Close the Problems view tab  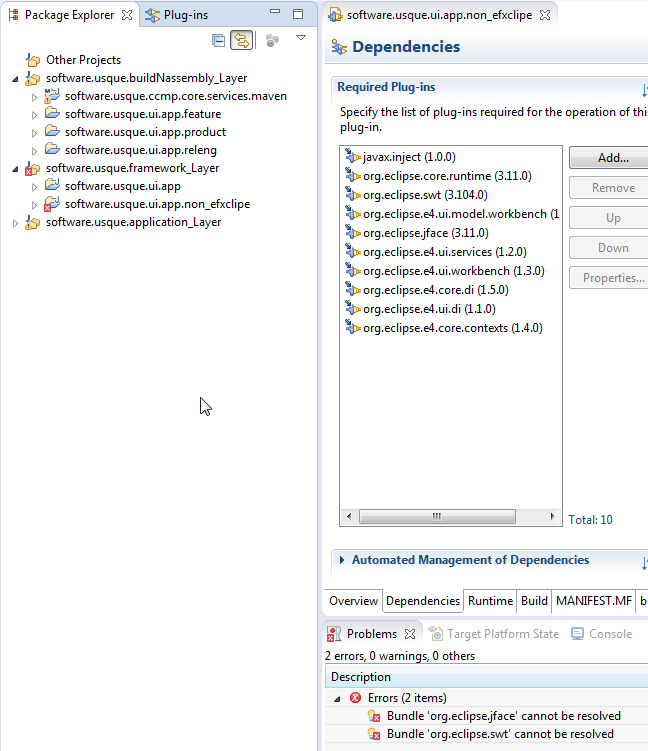410,634
